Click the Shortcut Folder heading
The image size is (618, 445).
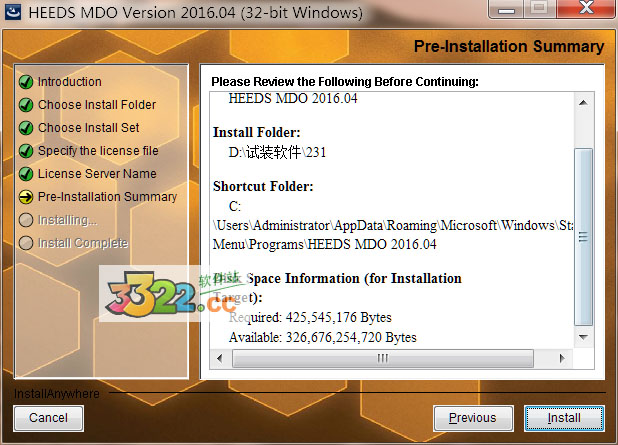coord(263,186)
